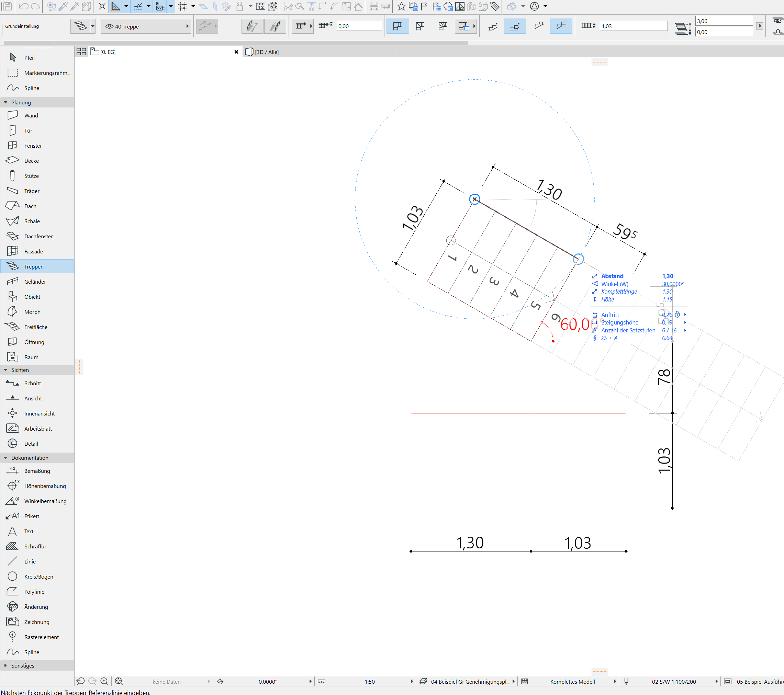The image size is (784, 695).
Task: Pick the Morph tool
Action: [x=32, y=312]
